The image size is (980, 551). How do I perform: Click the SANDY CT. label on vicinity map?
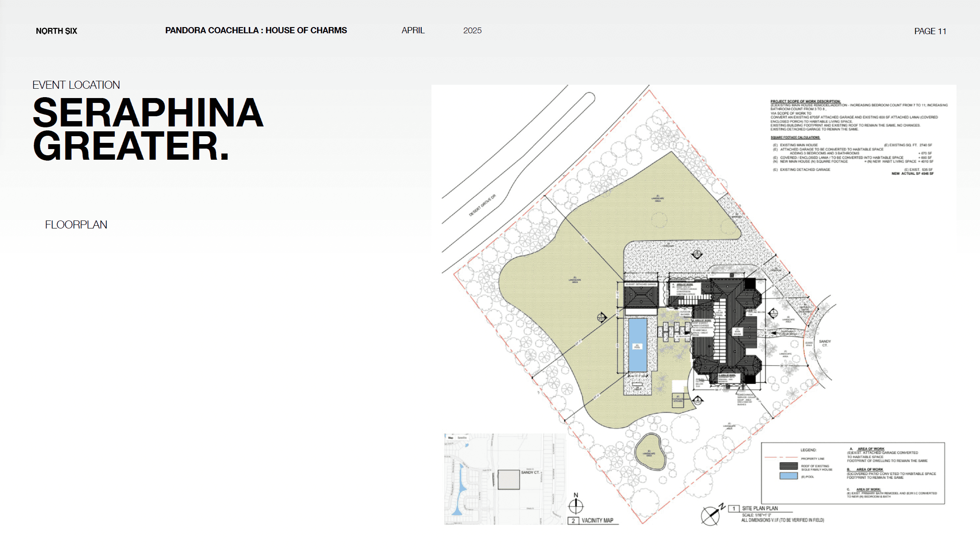point(530,472)
